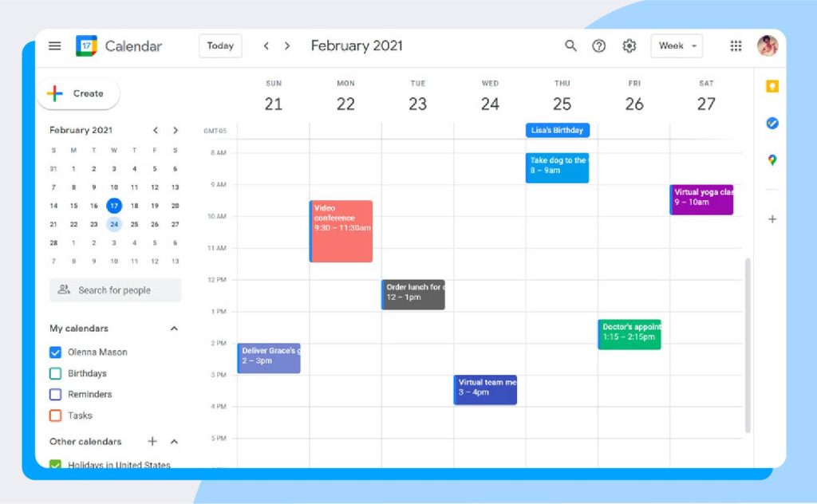Open the Week view dropdown
817x504 pixels.
tap(677, 45)
